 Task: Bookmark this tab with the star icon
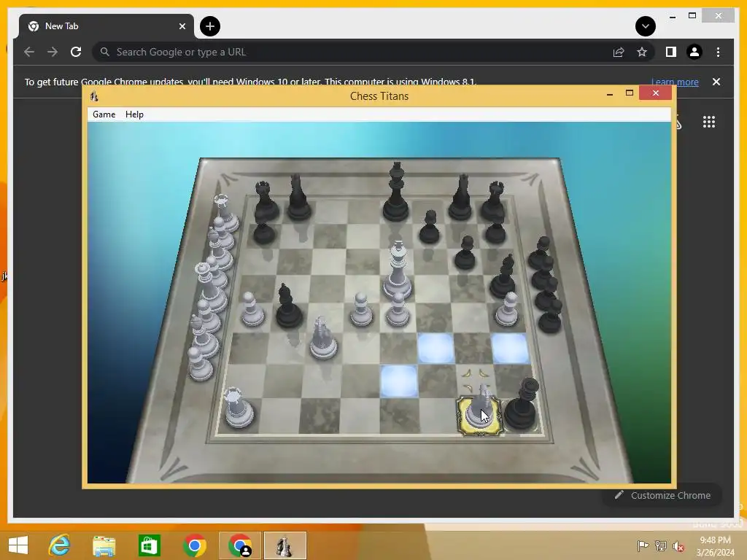point(642,52)
